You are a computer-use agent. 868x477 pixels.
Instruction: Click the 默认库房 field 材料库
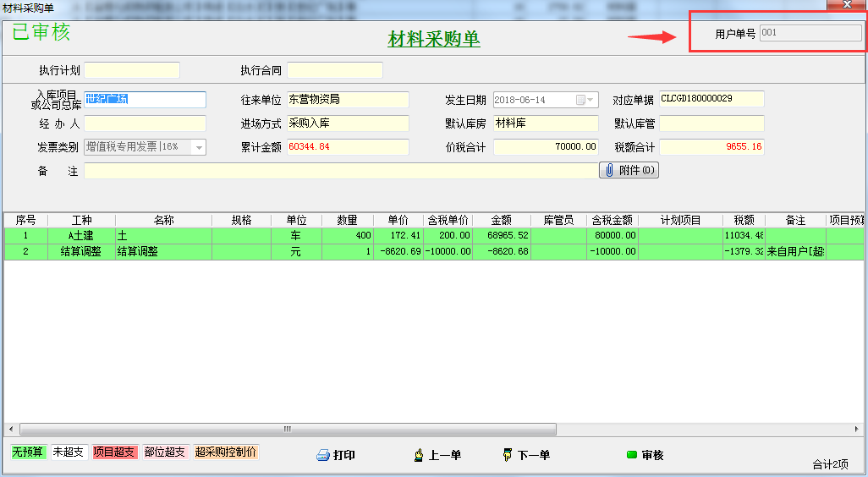tap(546, 123)
